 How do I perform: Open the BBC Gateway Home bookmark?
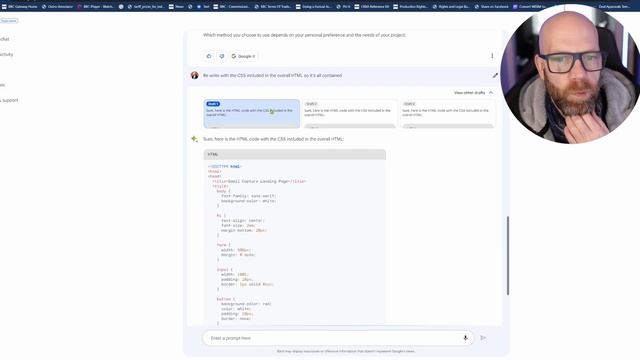[x=20, y=7]
